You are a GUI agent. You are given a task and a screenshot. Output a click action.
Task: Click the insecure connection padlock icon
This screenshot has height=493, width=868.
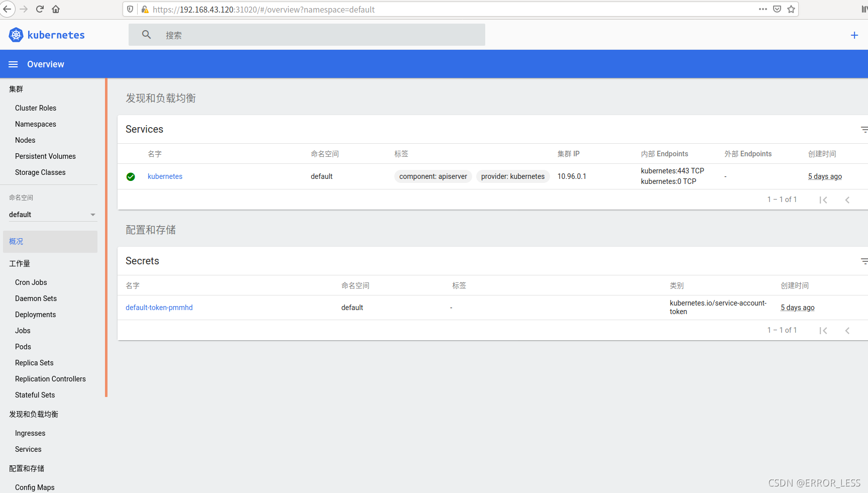point(145,9)
